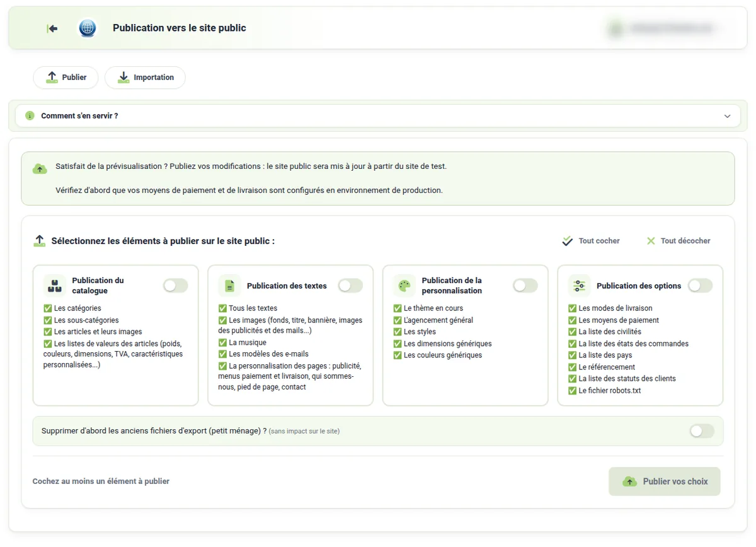Click the cloud upload icon in green notice
The image size is (756, 547).
pos(40,169)
